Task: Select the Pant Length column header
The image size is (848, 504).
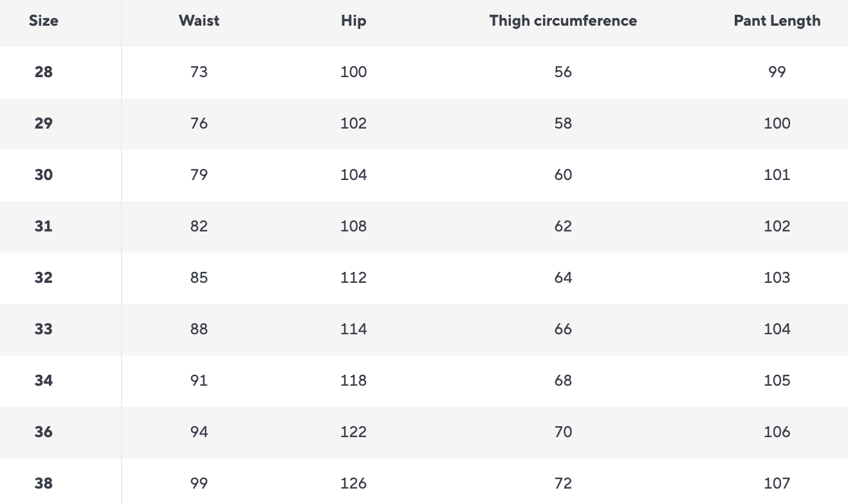Action: tap(777, 21)
